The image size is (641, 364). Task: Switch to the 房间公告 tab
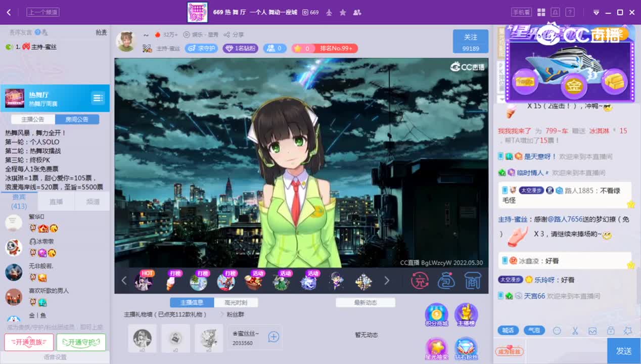(x=77, y=119)
